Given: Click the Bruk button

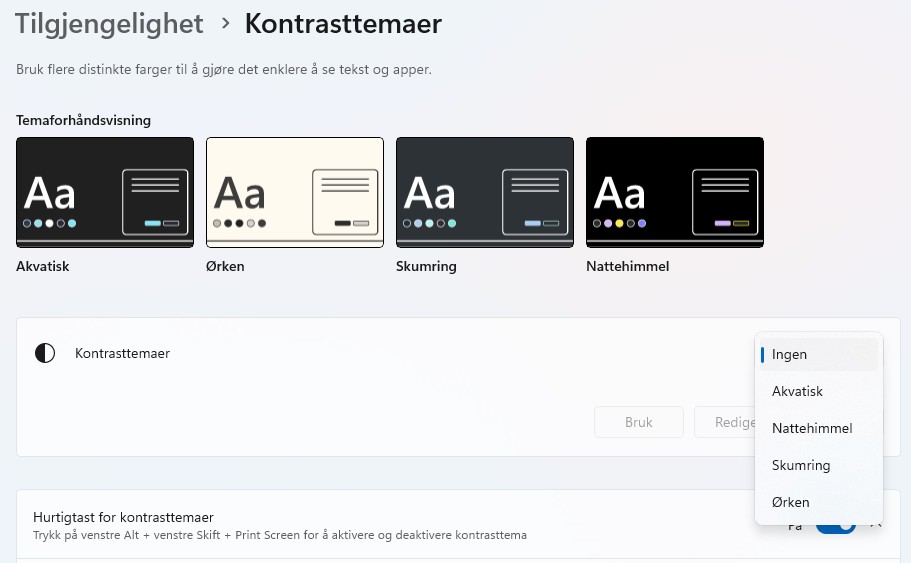Looking at the screenshot, I should (x=639, y=422).
